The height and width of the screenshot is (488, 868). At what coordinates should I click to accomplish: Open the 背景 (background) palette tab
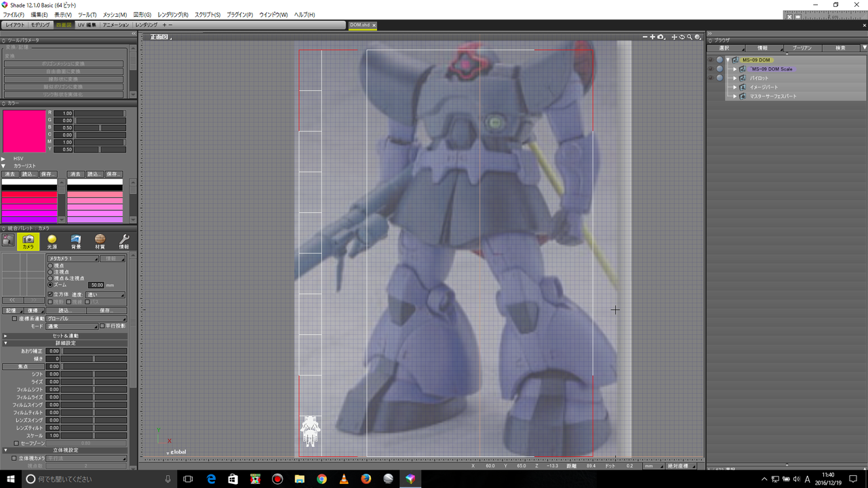[76, 242]
